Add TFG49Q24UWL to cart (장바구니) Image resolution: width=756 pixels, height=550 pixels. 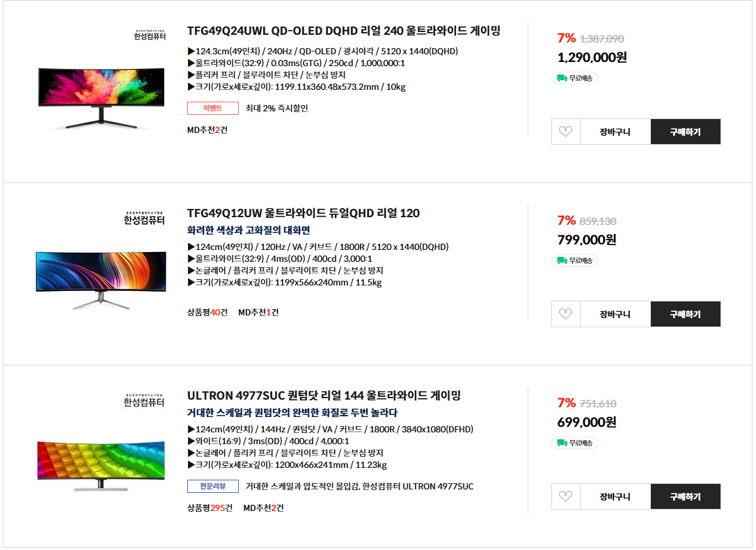(x=615, y=132)
